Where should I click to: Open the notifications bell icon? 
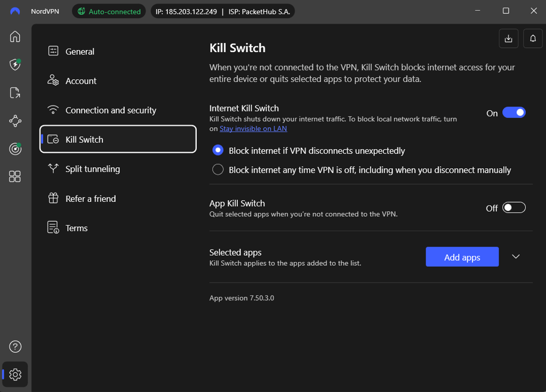(x=533, y=38)
